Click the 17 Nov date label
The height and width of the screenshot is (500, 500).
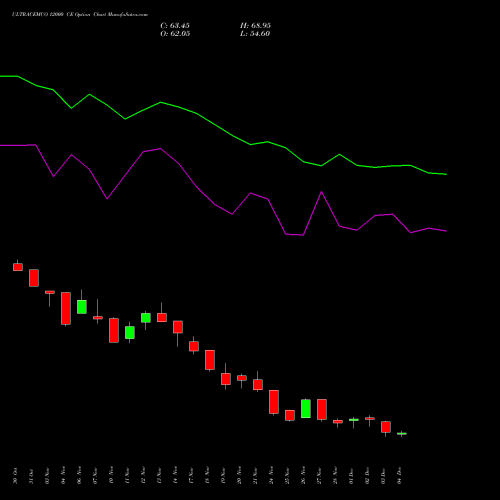point(191,476)
